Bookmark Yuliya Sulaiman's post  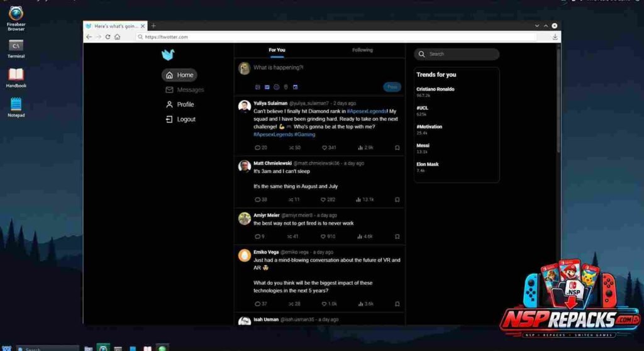coord(397,148)
